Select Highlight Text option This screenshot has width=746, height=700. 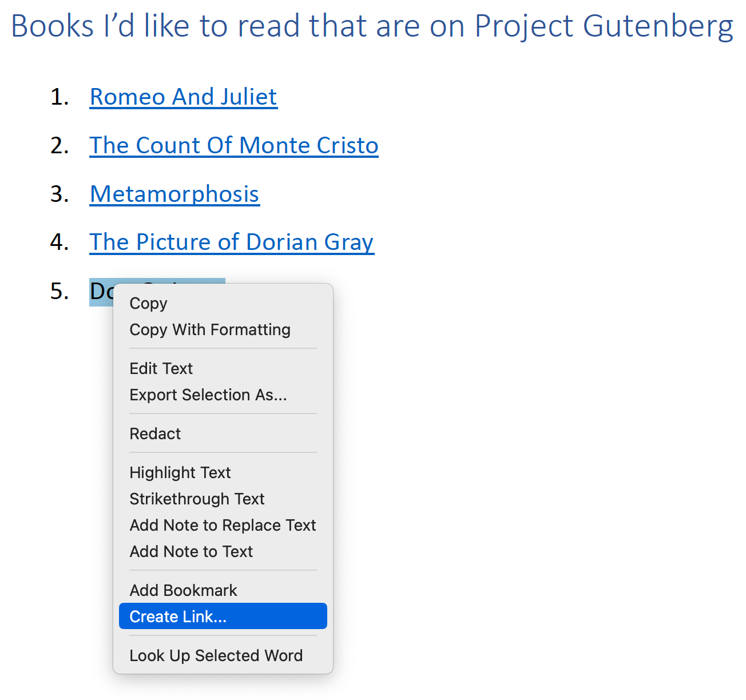pyautogui.click(x=180, y=472)
